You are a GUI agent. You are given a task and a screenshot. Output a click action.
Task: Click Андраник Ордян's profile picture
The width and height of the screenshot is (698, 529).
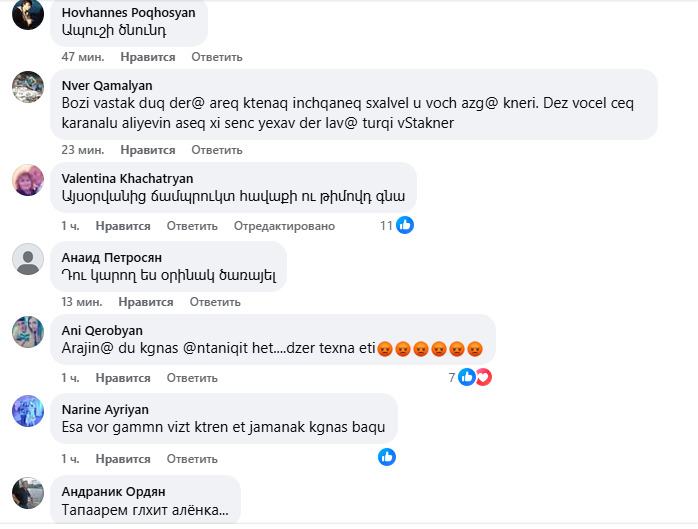click(x=28, y=492)
